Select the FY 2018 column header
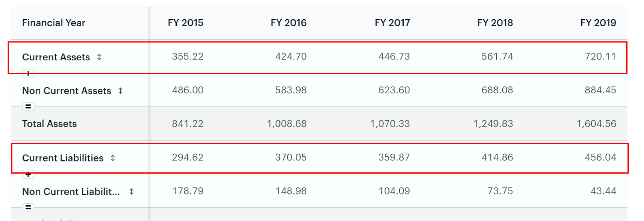644x221 pixels. (x=495, y=23)
